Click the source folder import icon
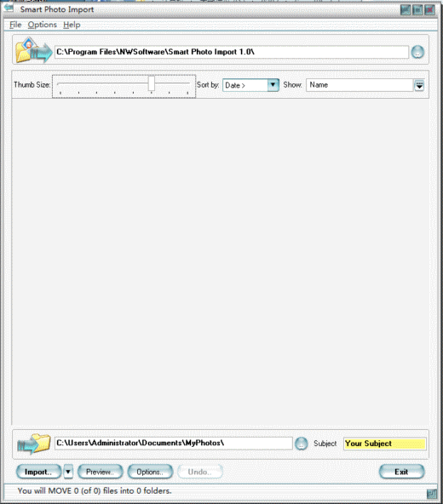Image resolution: width=443 pixels, height=504 pixels. point(34,50)
